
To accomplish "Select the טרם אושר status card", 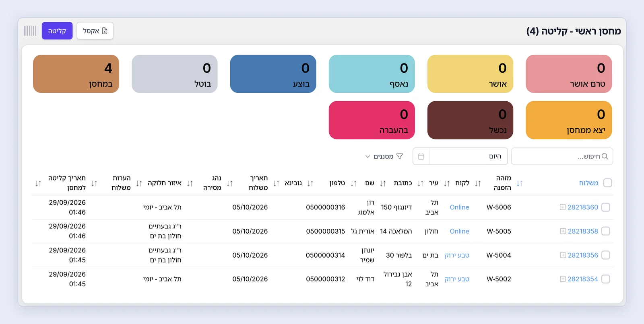I will (x=569, y=74).
